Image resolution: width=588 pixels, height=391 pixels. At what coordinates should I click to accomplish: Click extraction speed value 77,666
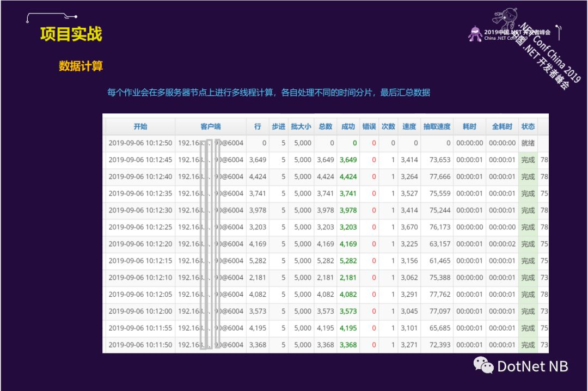click(x=440, y=177)
